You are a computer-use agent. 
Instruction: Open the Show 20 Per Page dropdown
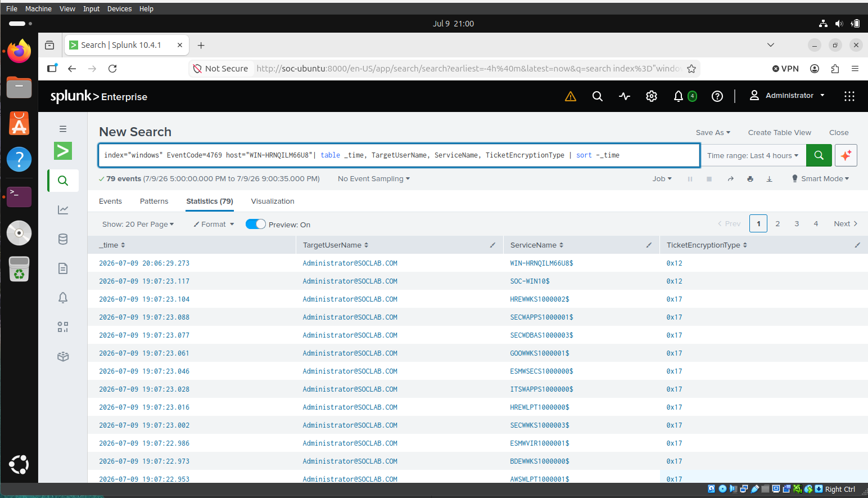[138, 224]
